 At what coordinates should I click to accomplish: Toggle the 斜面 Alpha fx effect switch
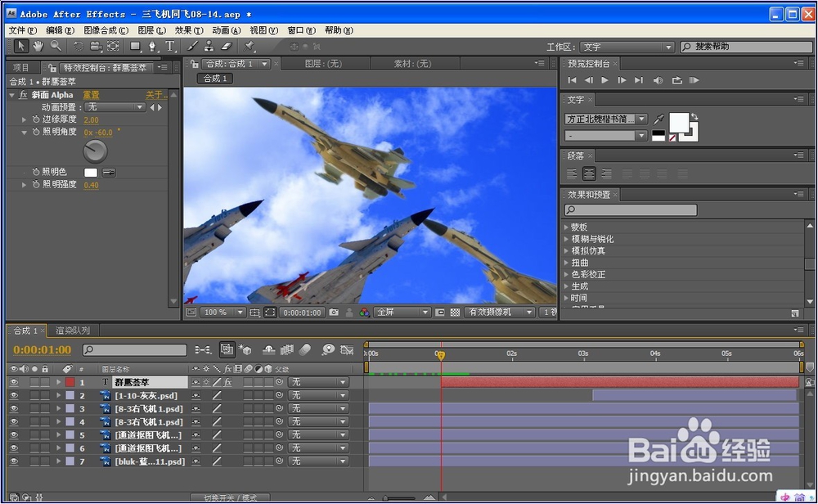tap(23, 95)
